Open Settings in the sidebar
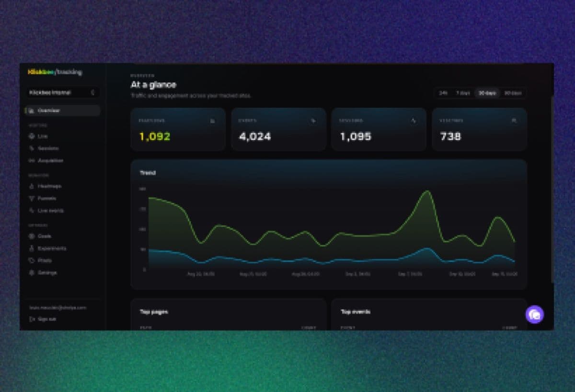This screenshot has height=392, width=575. [x=47, y=273]
